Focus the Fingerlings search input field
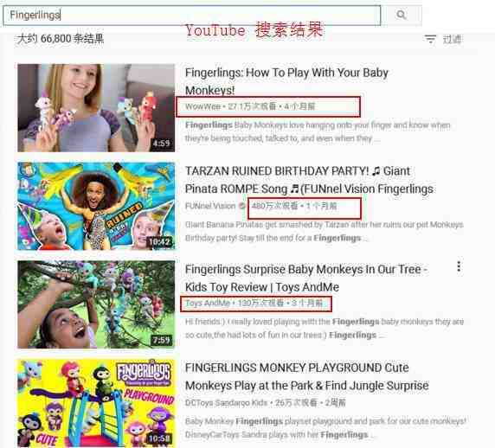 pyautogui.click(x=191, y=15)
